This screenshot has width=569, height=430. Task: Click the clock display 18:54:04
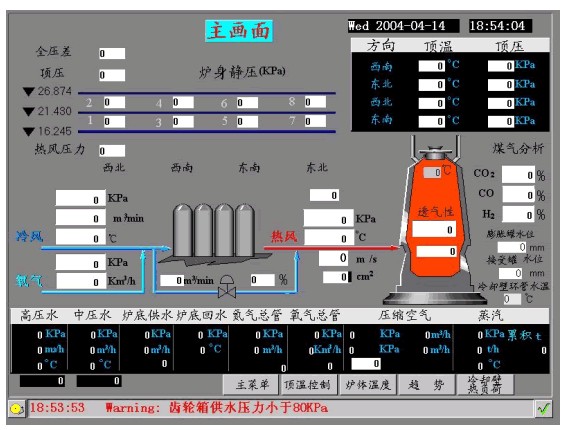[x=500, y=26]
